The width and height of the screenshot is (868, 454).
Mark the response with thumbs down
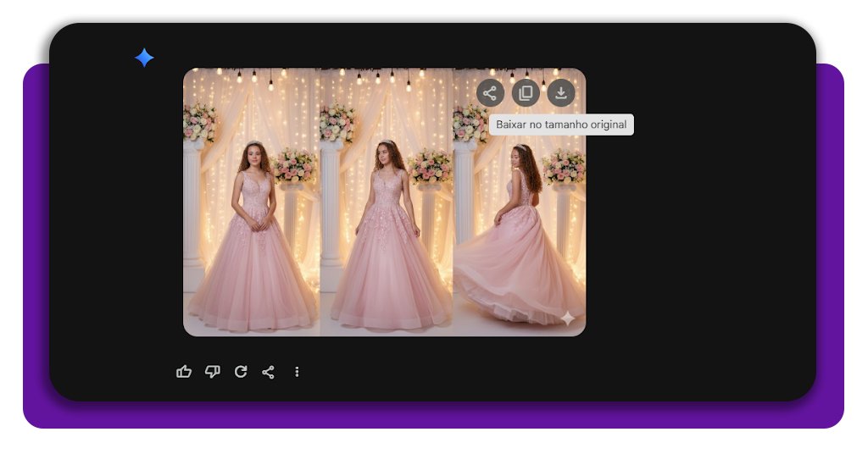point(212,372)
